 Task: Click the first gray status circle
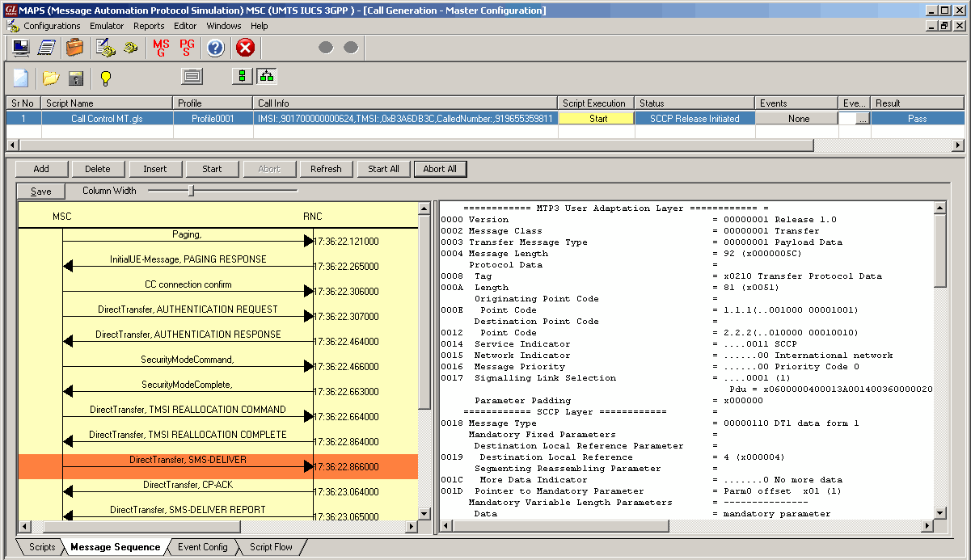[x=326, y=48]
